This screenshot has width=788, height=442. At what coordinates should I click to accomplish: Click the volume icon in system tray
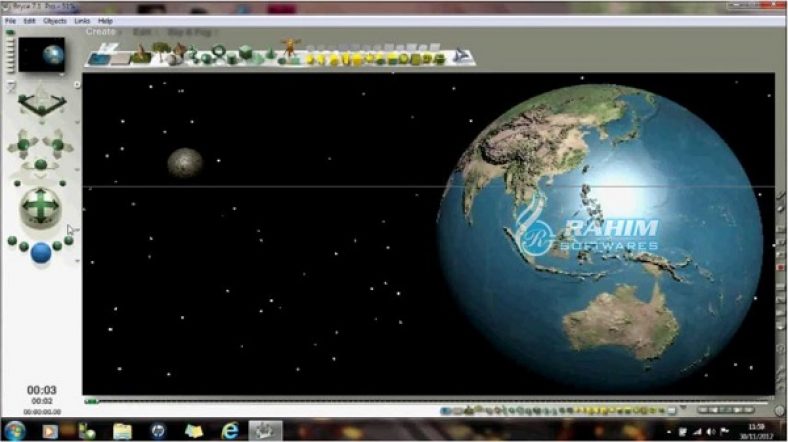[x=710, y=431]
